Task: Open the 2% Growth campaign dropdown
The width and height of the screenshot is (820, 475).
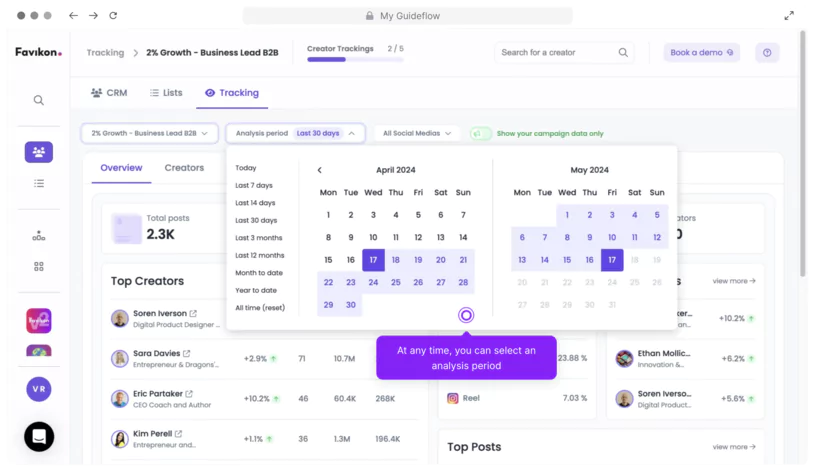Action: point(149,133)
